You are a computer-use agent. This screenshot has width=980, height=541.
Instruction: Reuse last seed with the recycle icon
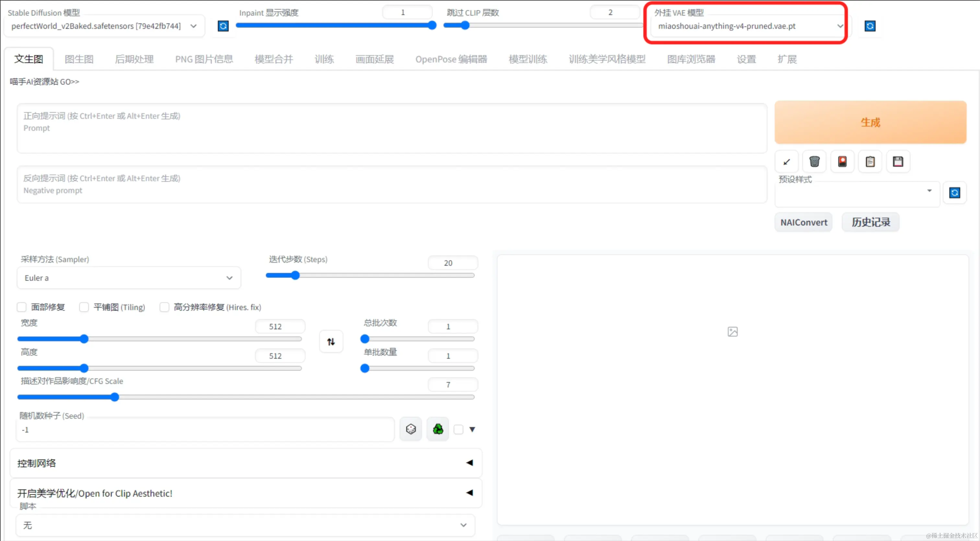(438, 429)
